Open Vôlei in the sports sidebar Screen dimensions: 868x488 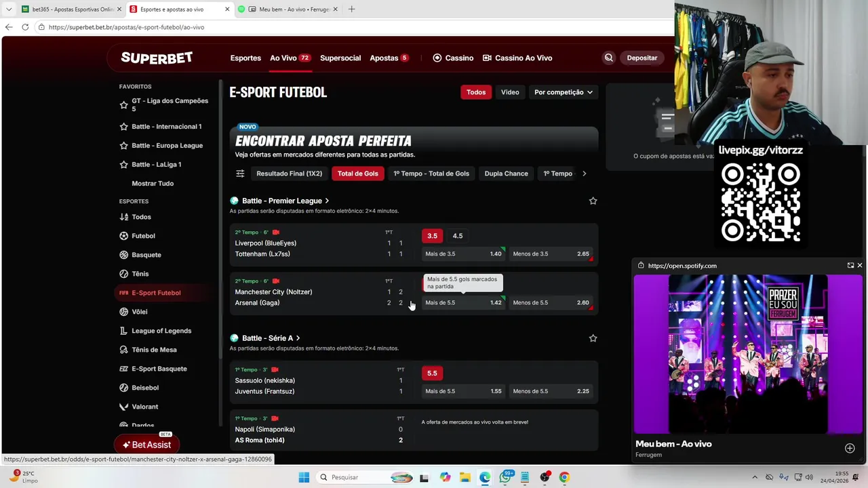click(139, 312)
